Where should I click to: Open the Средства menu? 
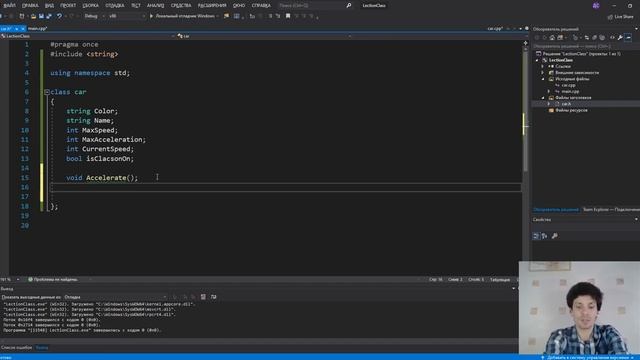tap(181, 5)
